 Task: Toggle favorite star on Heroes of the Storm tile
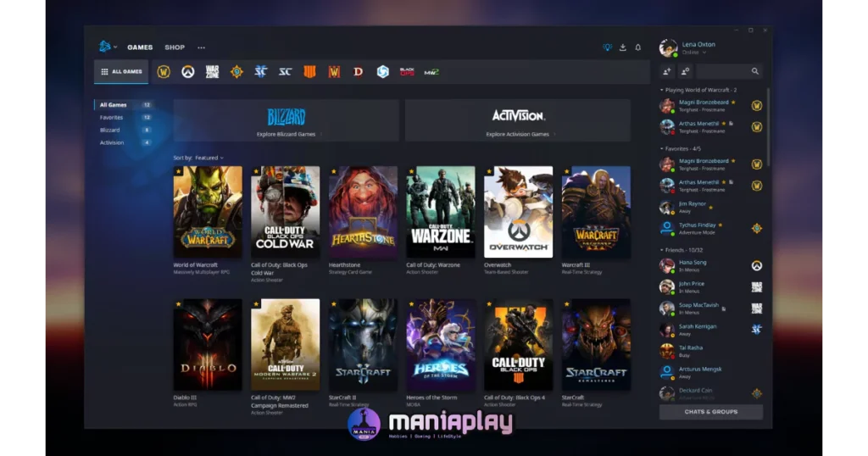[411, 303]
